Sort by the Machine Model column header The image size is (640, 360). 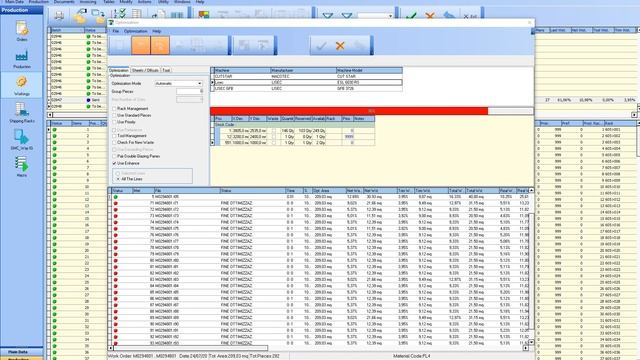tap(369, 70)
